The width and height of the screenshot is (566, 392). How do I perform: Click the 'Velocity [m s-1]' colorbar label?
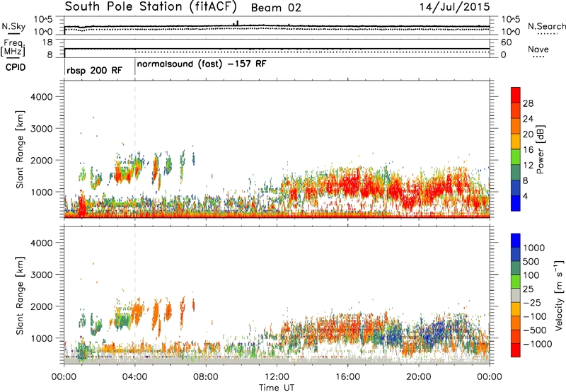[x=559, y=295]
